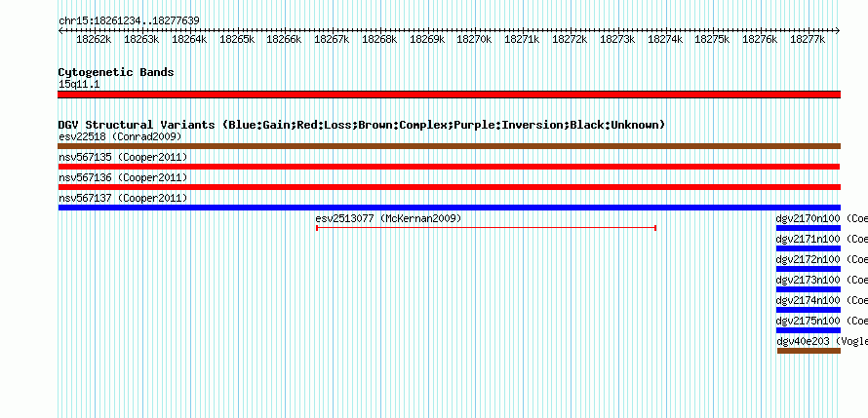Viewport: 868px width, 418px height.
Task: Select the nsv567135 red loss bar
Action: (x=449, y=167)
